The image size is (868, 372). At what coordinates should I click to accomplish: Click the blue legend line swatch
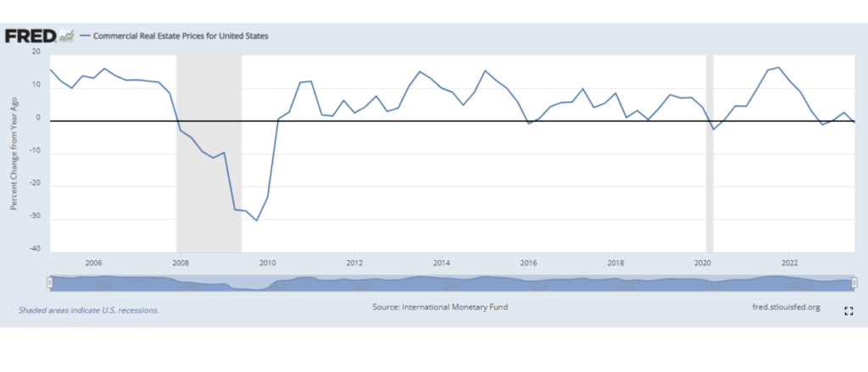pos(84,36)
